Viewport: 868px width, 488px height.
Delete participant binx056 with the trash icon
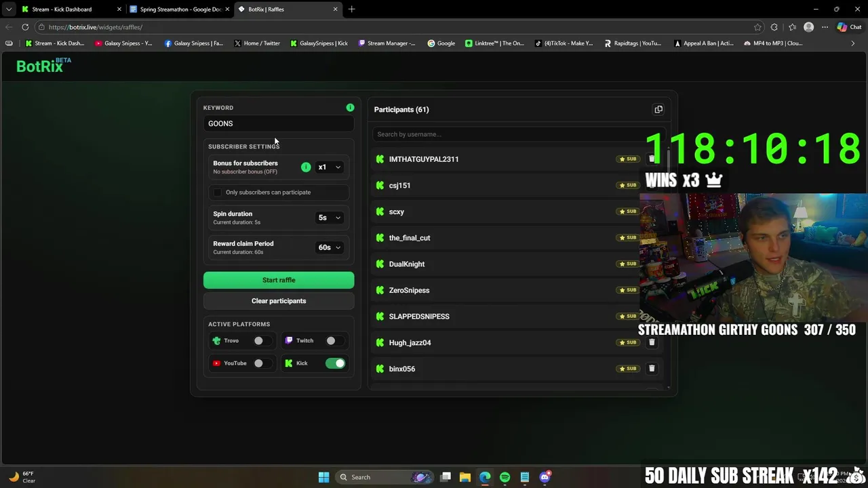pos(652,369)
